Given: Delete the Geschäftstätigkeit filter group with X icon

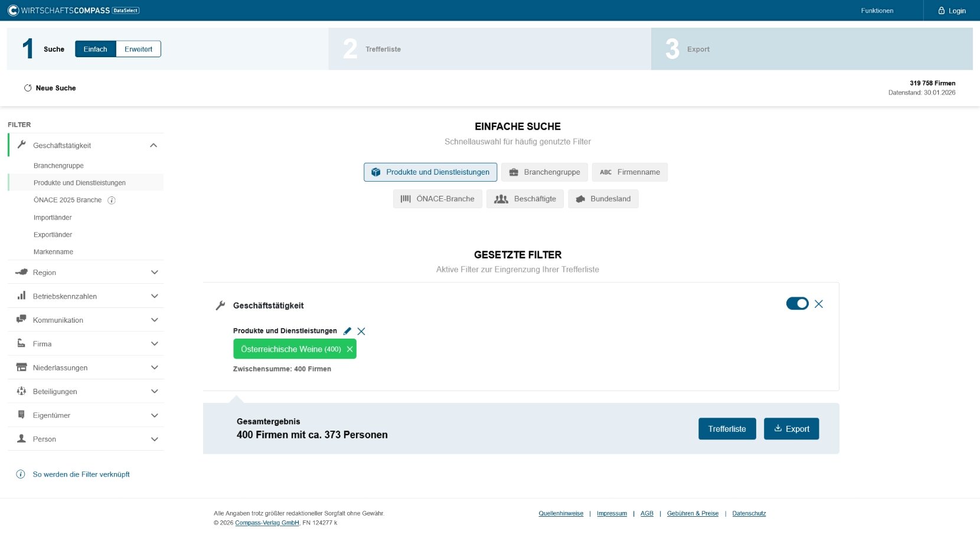Looking at the screenshot, I should [818, 304].
